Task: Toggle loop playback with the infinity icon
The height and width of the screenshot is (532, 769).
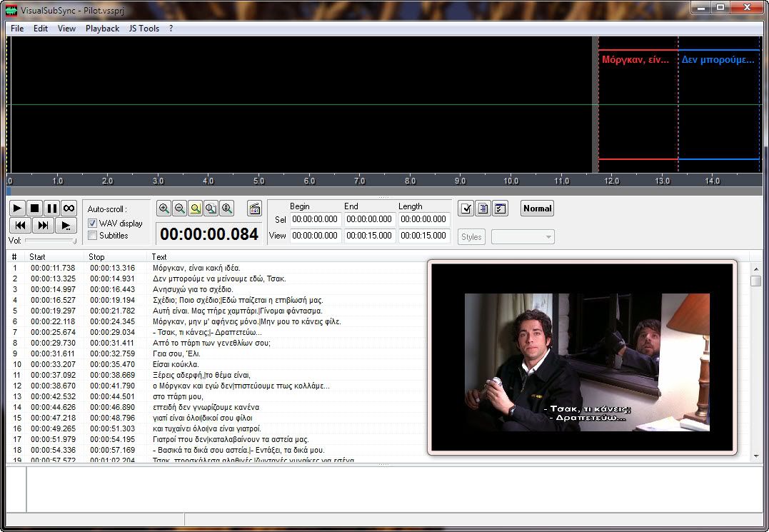Action: pos(69,209)
